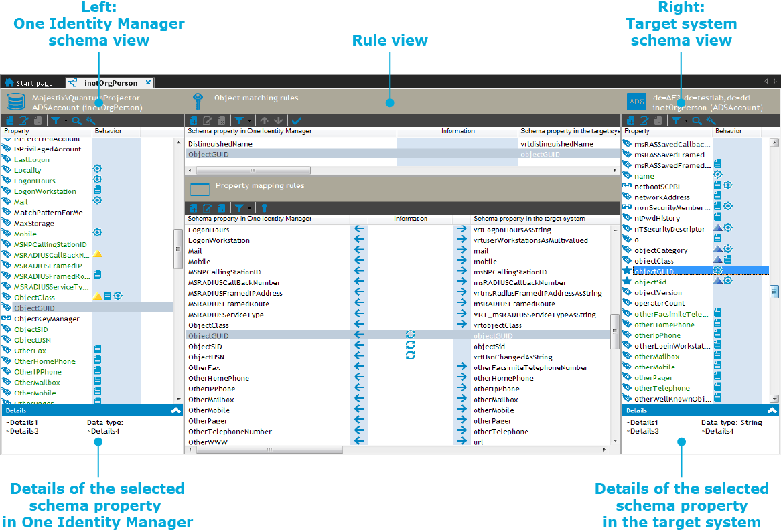Click the gear behavior icon next to name in the target list
The image size is (781, 532).
pos(718,174)
